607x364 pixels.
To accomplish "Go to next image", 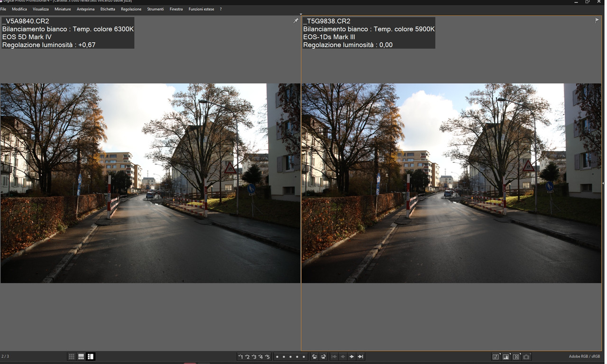I will pyautogui.click(x=351, y=356).
